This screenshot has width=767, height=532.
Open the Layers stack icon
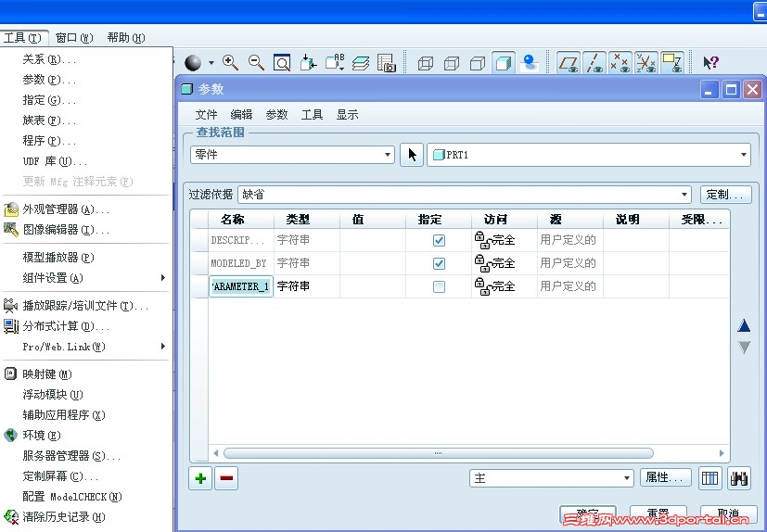(x=361, y=63)
